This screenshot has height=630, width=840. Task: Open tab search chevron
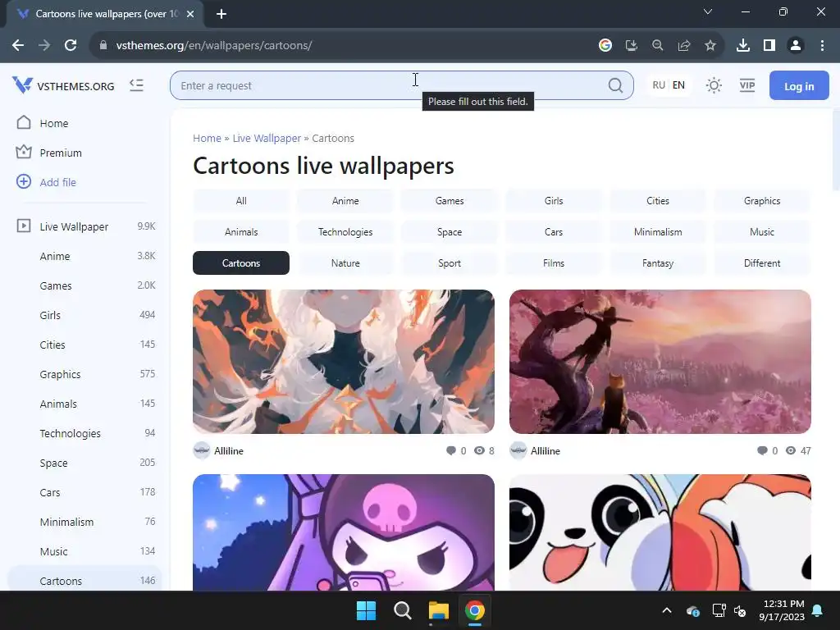(708, 11)
